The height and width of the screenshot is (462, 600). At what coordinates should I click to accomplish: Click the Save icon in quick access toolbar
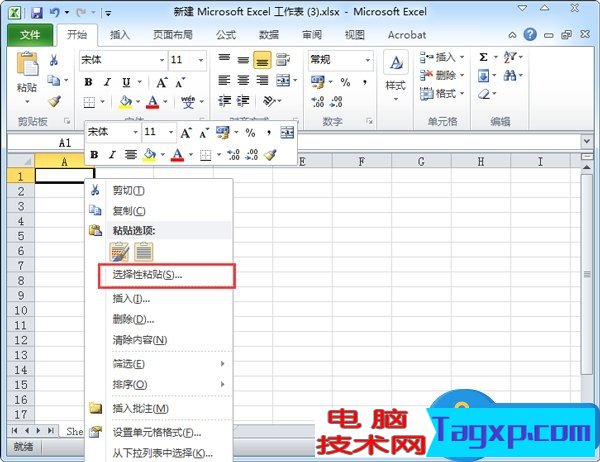[37, 13]
